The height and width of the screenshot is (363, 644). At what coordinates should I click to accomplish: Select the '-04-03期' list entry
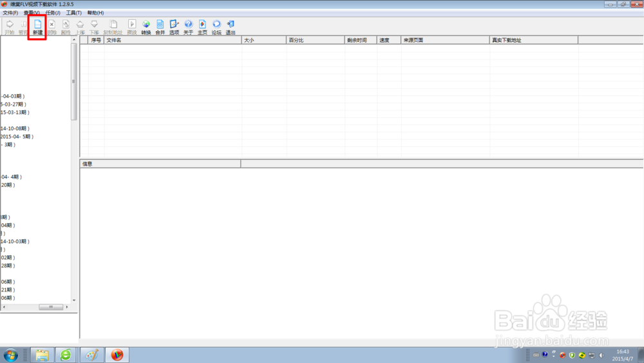tap(12, 96)
